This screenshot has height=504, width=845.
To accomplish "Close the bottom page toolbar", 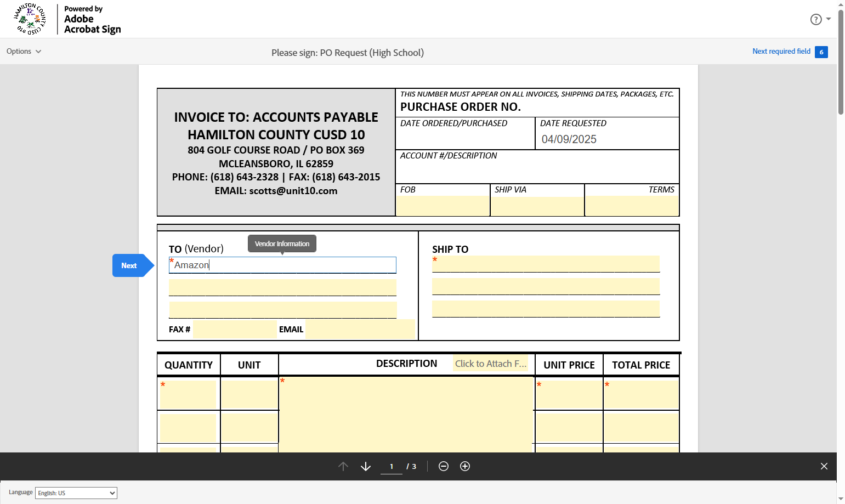I will click(x=824, y=466).
